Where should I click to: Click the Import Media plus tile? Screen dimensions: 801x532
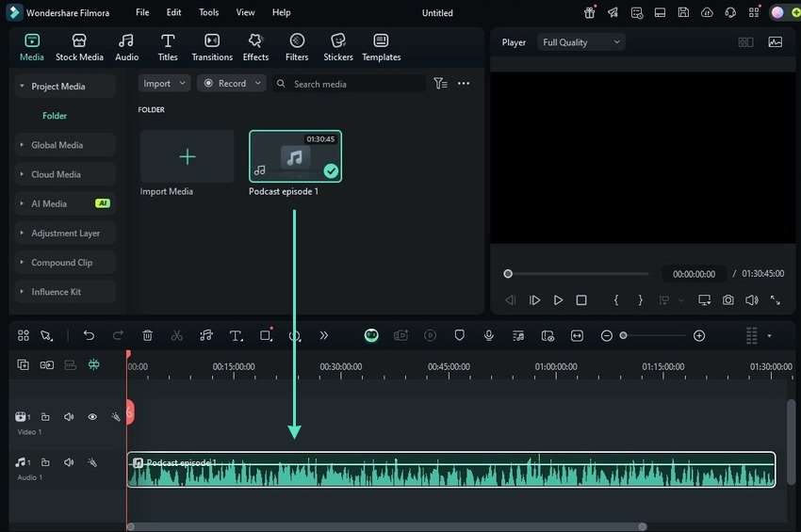[x=187, y=156]
